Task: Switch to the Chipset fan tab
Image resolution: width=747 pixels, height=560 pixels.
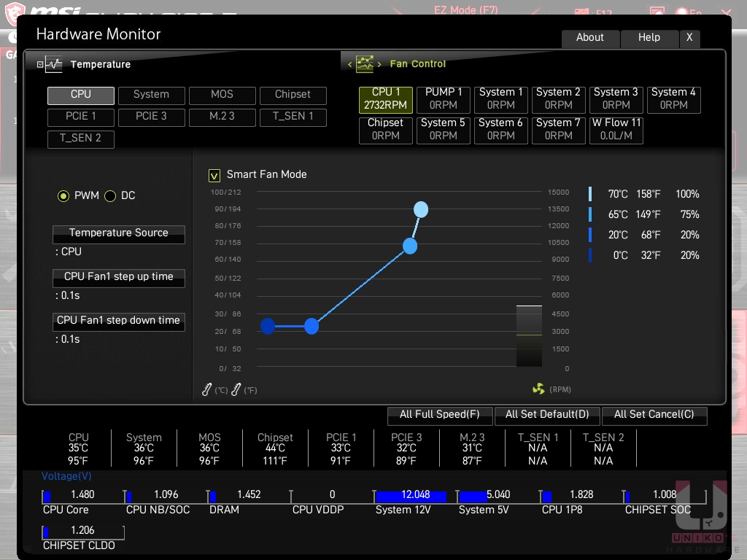Action: 386,131
